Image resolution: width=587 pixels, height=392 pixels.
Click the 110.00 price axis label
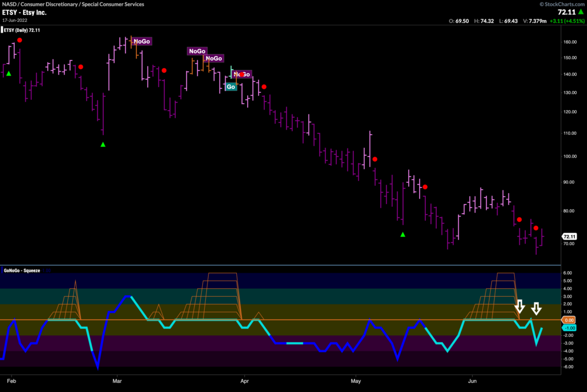pyautogui.click(x=570, y=134)
